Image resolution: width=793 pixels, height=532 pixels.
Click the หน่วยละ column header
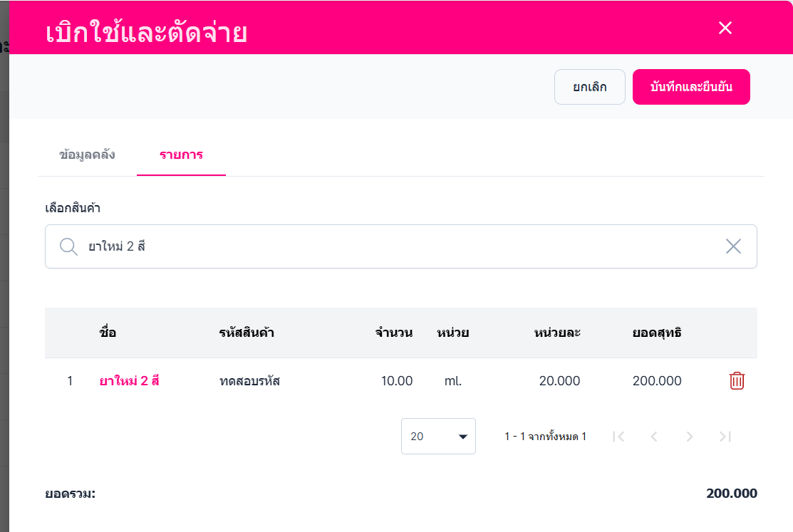(557, 333)
